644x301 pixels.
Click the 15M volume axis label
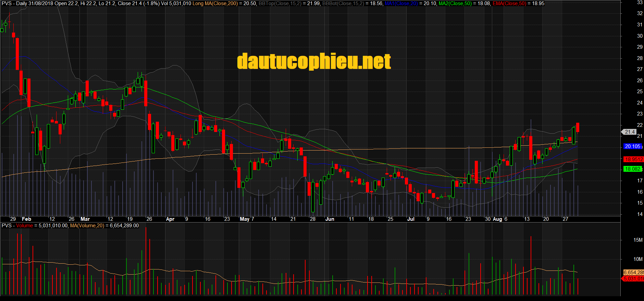638,240
